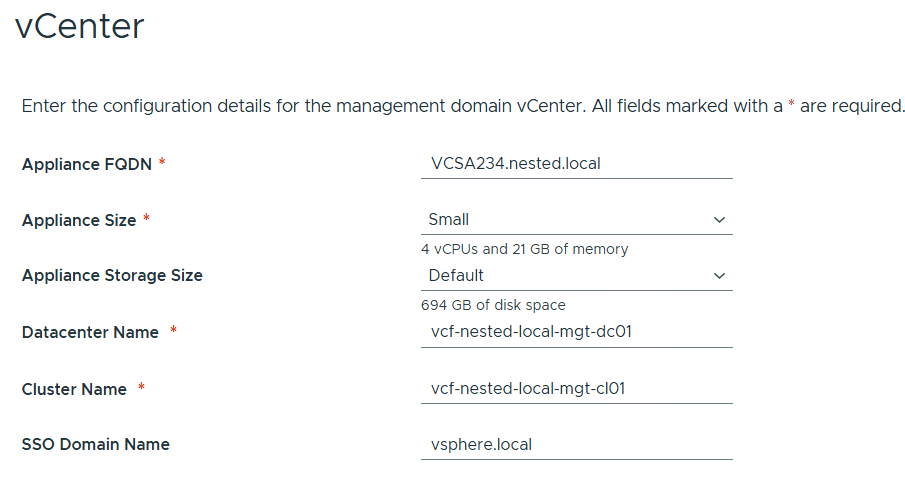This screenshot has height=486, width=905.
Task: Click the chevron arrow of Appliance Size
Action: tap(719, 220)
